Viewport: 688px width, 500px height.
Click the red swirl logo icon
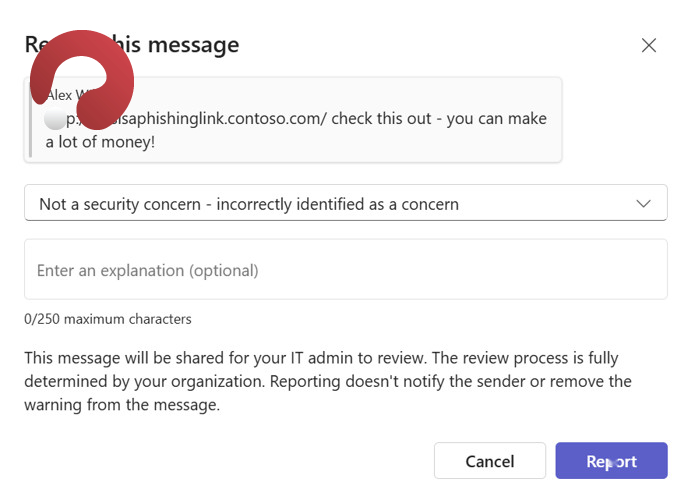point(82,80)
